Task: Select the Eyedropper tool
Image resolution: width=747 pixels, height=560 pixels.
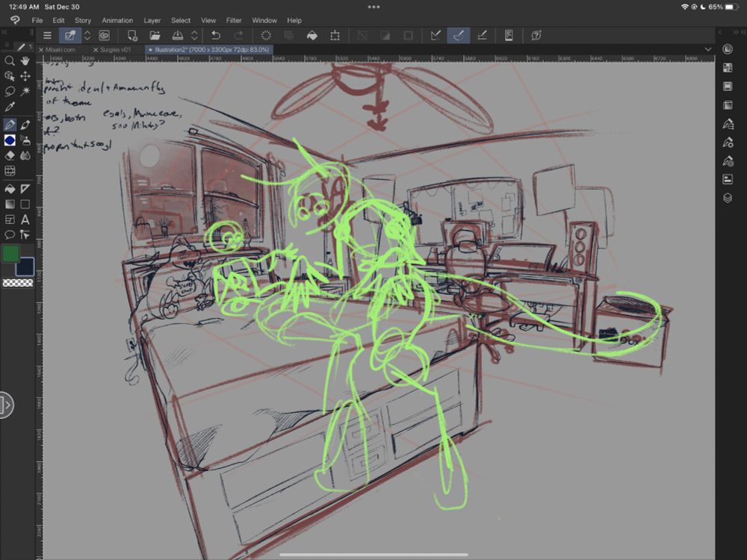Action: point(10,107)
